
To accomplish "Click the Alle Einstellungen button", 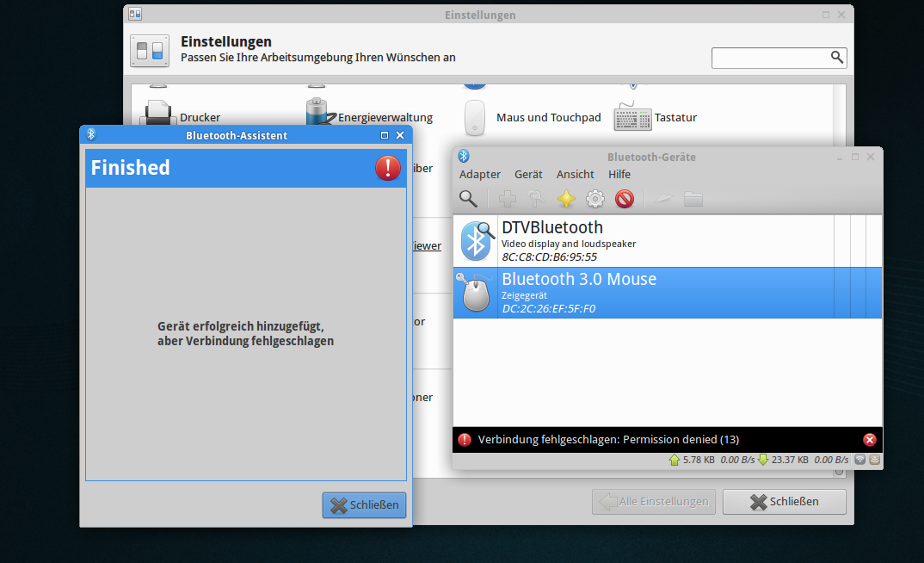I will point(654,502).
